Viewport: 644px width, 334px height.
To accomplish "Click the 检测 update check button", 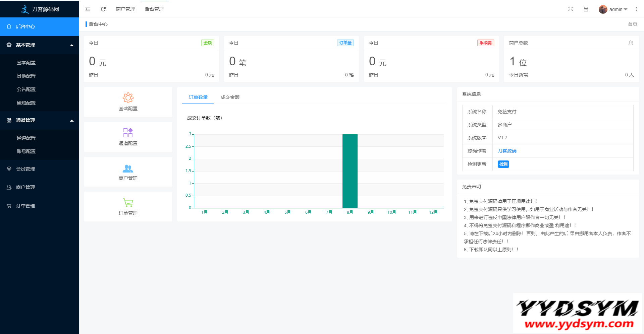I will (503, 164).
